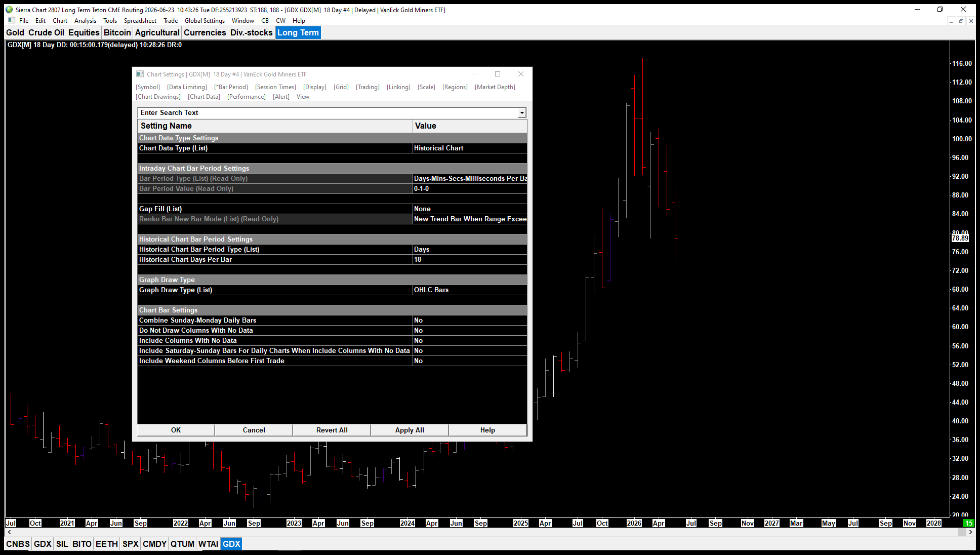Toggle Include Weekend Columns Before First Trade value
Screen dimensions: 980x555
pyautogui.click(x=470, y=361)
